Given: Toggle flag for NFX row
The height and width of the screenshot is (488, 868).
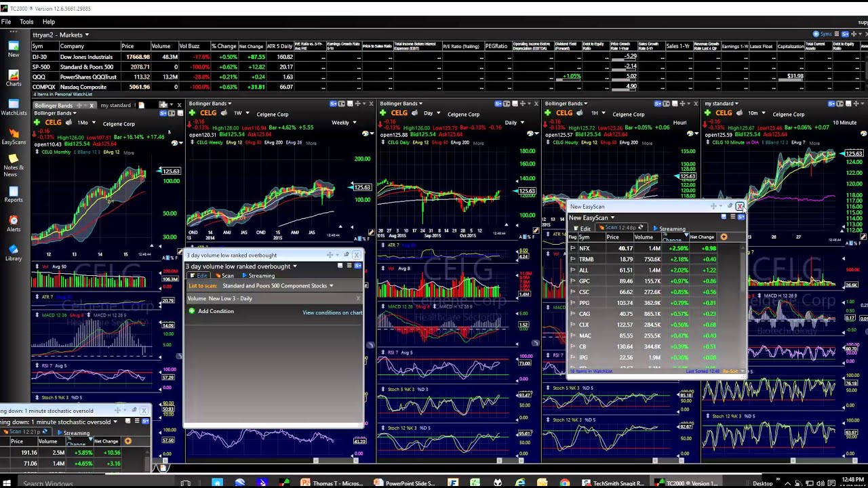Looking at the screenshot, I should 573,248.
